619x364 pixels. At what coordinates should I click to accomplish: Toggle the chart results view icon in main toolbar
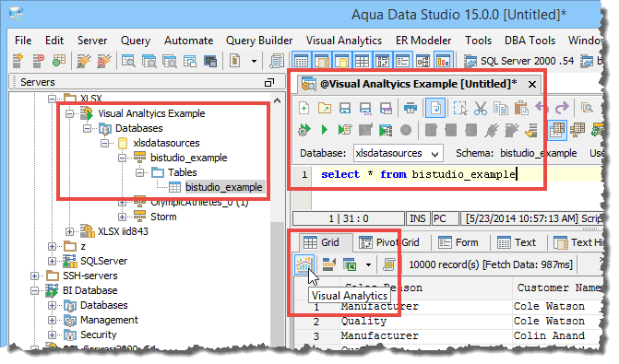(x=443, y=61)
